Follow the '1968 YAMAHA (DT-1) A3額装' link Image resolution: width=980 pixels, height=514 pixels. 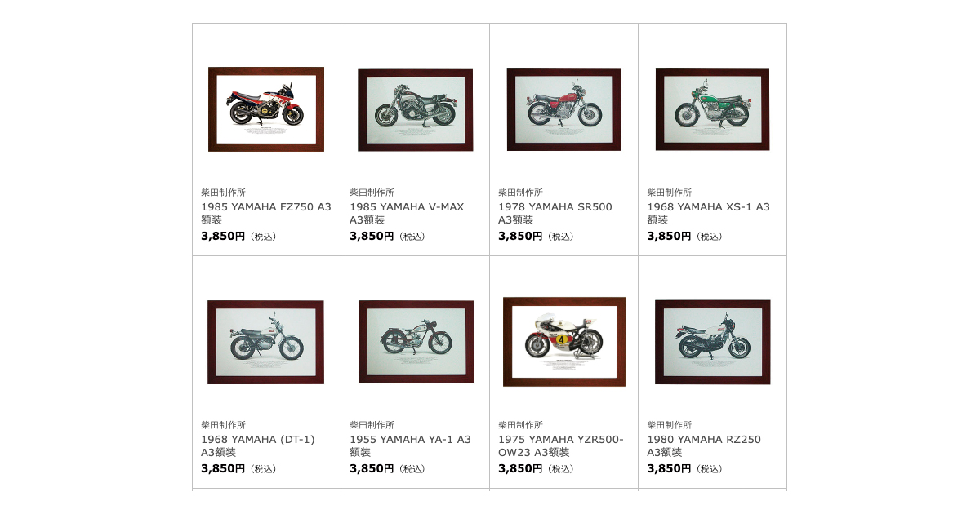click(258, 445)
